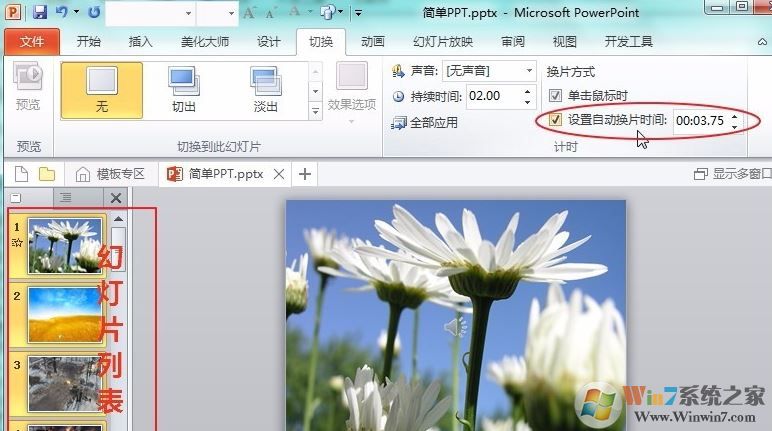772x431 pixels.
Task: Collapse the ribbon with the caret icon
Action: 762,42
